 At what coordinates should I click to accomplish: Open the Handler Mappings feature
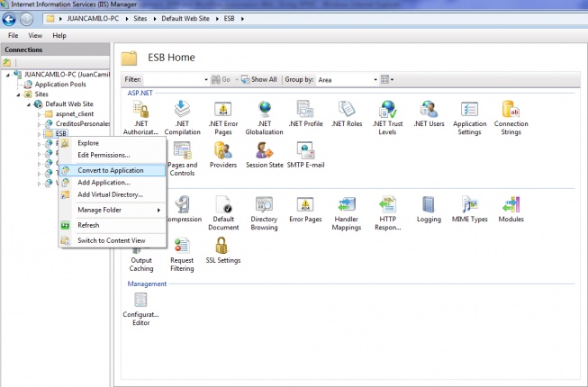pos(347,213)
